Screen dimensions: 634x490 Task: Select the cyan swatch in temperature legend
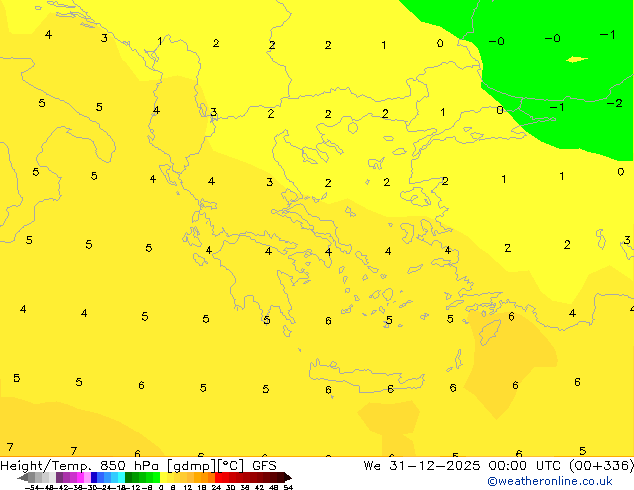point(121,477)
